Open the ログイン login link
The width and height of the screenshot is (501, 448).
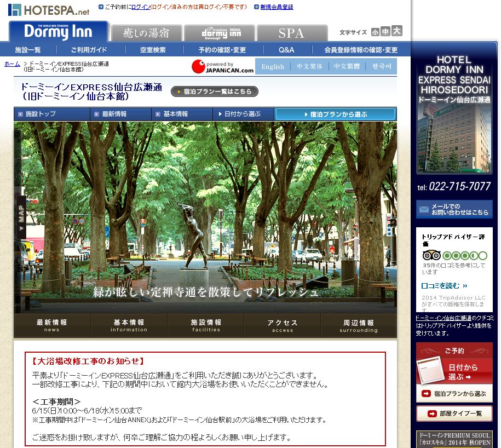[141, 7]
